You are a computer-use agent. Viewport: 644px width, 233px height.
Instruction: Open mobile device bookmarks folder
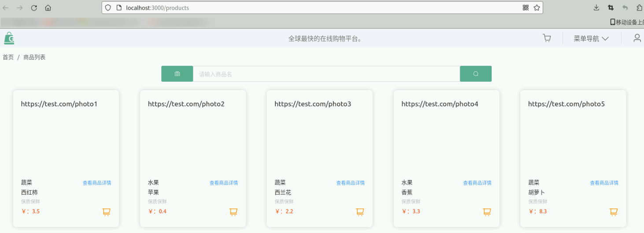click(x=627, y=22)
